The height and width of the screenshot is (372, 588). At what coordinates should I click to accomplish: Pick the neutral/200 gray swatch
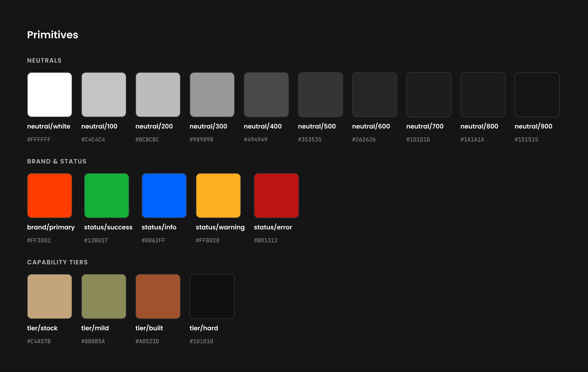[158, 95]
